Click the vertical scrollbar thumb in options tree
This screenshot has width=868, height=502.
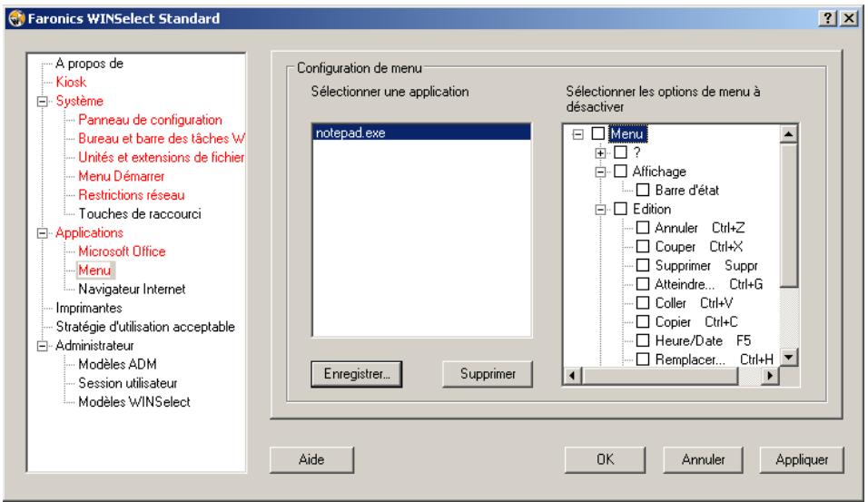(788, 215)
